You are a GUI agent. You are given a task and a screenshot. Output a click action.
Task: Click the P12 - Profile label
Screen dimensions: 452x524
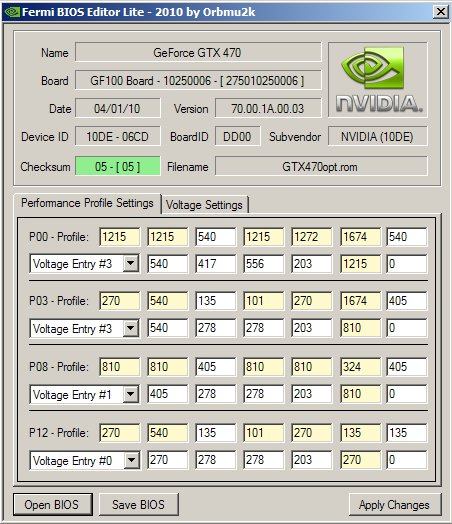click(59, 433)
